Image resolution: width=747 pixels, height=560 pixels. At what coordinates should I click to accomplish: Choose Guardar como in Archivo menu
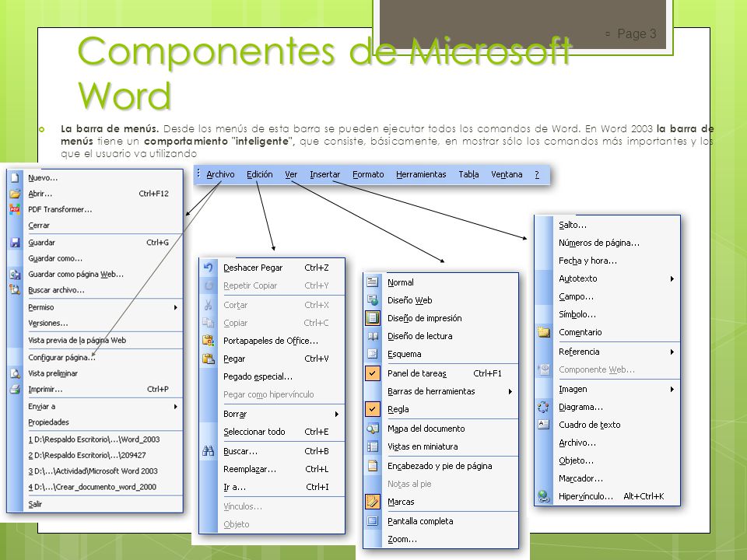55,258
